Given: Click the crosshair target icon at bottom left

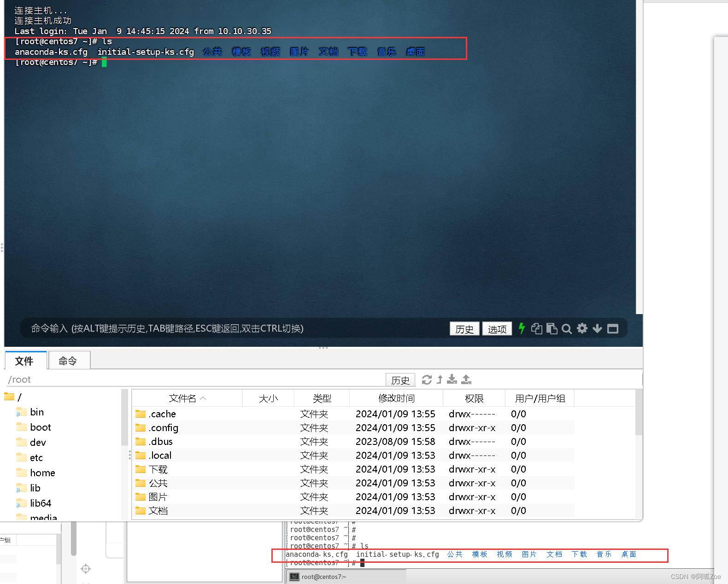Looking at the screenshot, I should click(x=86, y=569).
